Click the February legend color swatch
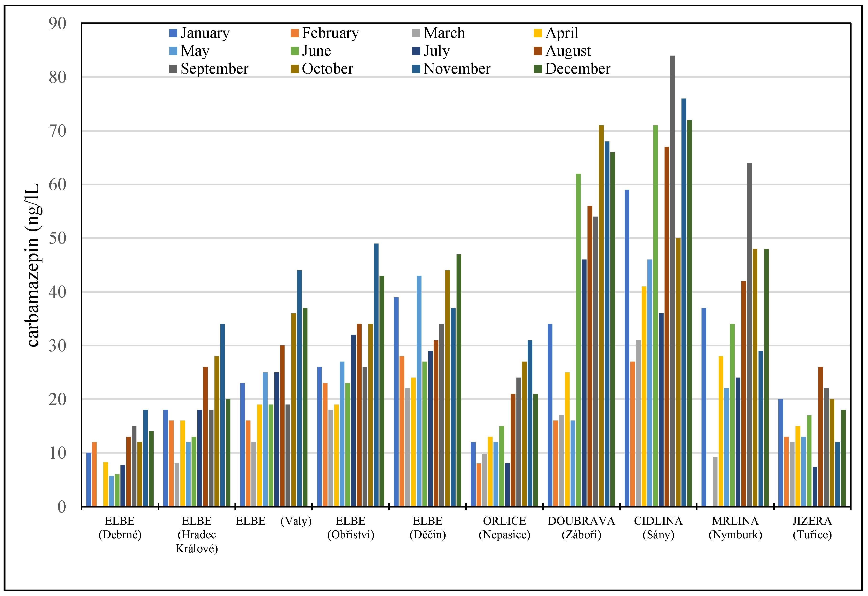 (295, 33)
